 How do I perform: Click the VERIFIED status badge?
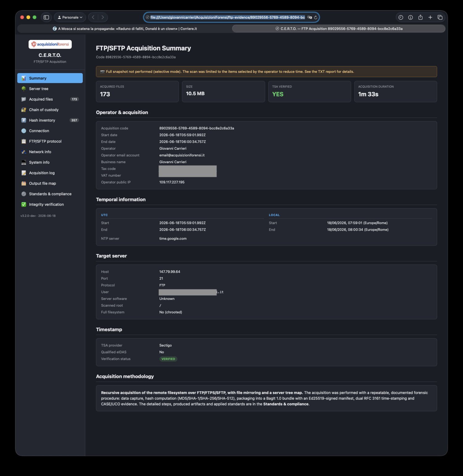(168, 359)
